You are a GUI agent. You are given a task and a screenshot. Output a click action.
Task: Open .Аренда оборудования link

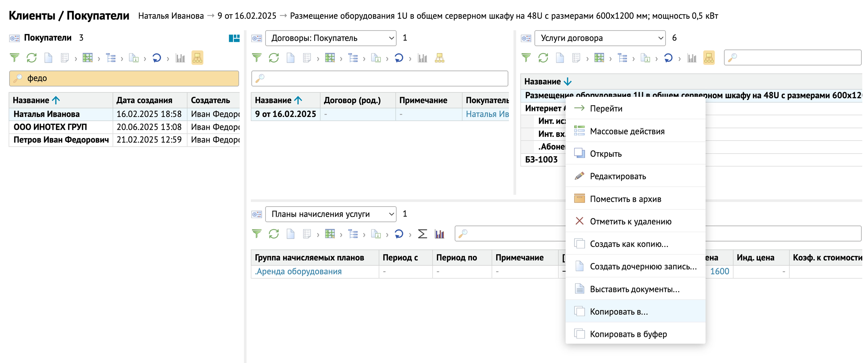coord(298,272)
